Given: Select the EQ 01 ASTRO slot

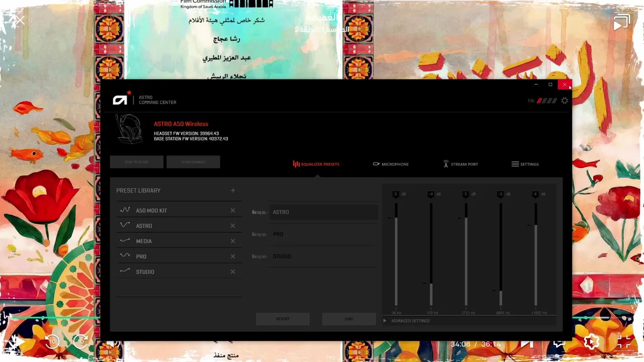Looking at the screenshot, I should pyautogui.click(x=324, y=212).
